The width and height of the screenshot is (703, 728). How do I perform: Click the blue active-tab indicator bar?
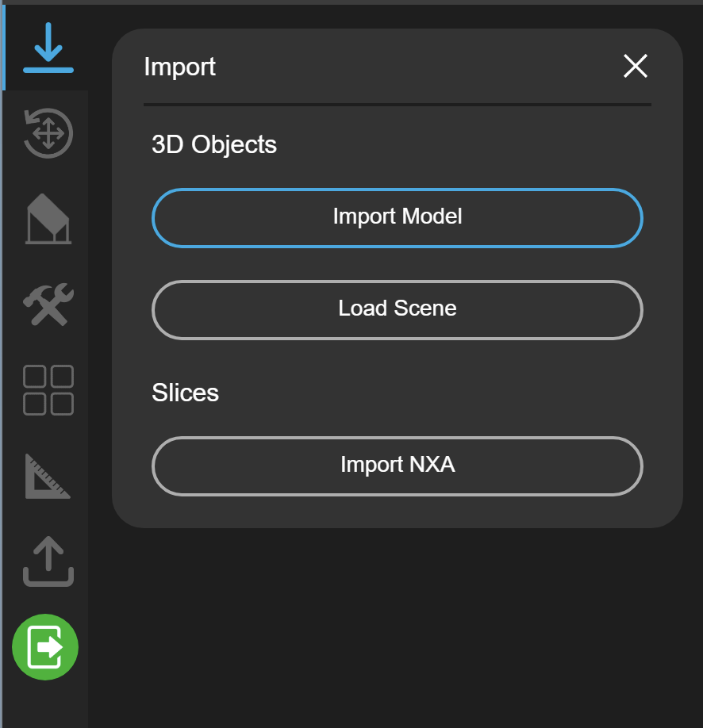(4, 48)
